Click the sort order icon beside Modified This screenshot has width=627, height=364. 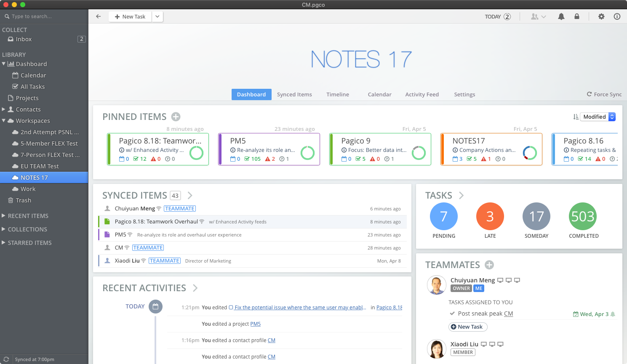click(576, 117)
